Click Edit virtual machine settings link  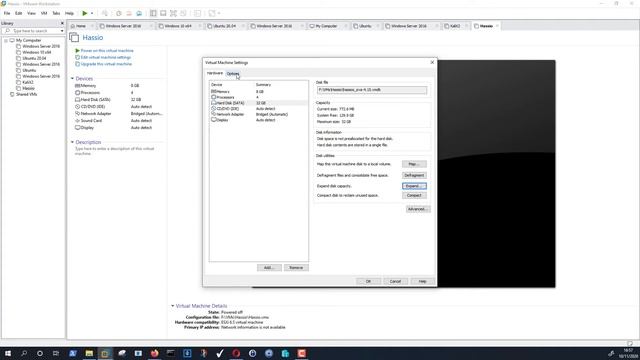[106, 58]
